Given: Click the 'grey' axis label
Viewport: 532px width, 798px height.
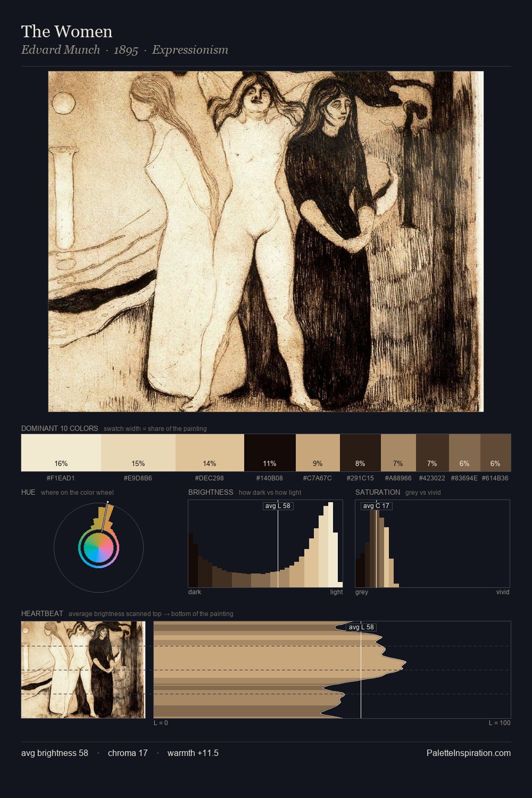Looking at the screenshot, I should (362, 592).
